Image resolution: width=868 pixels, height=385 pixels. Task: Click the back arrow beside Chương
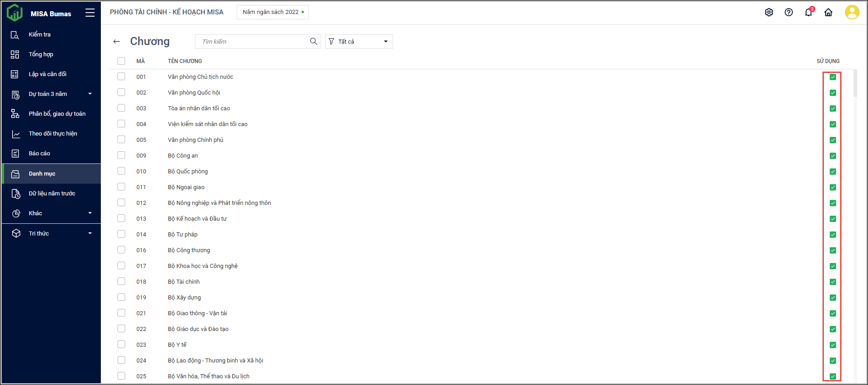(117, 41)
